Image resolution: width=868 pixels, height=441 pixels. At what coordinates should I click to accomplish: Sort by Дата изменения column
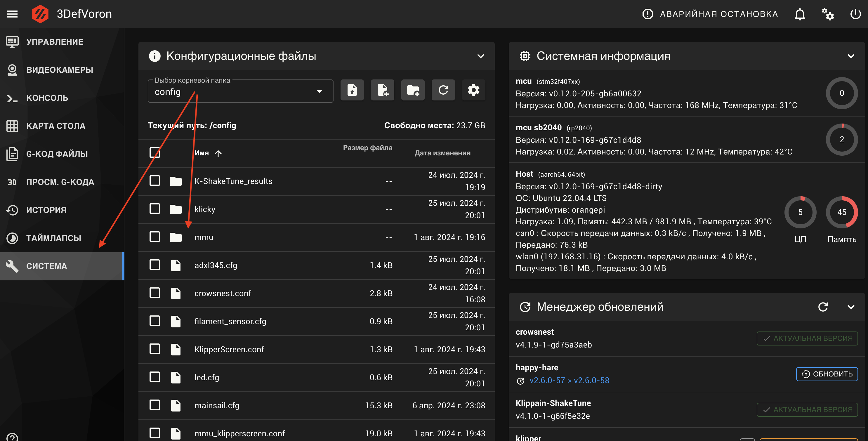pyautogui.click(x=442, y=153)
